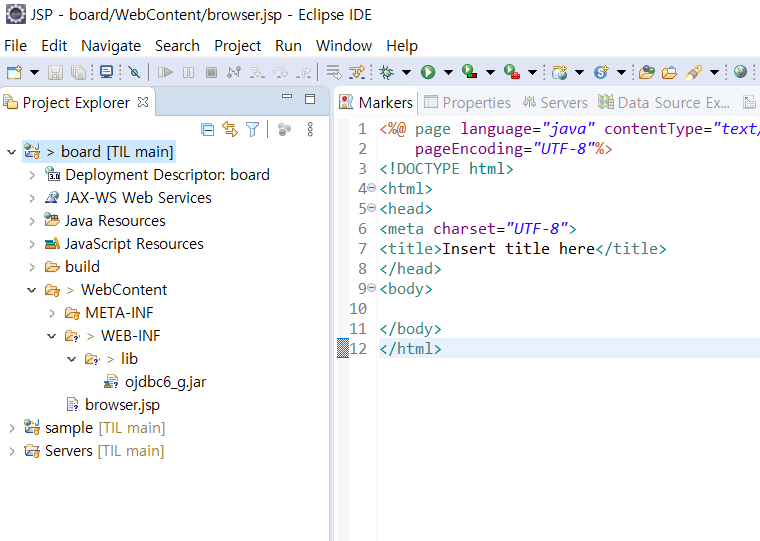Viewport: 760px width, 541px height.
Task: Click the Coverage run icon
Action: 469,72
